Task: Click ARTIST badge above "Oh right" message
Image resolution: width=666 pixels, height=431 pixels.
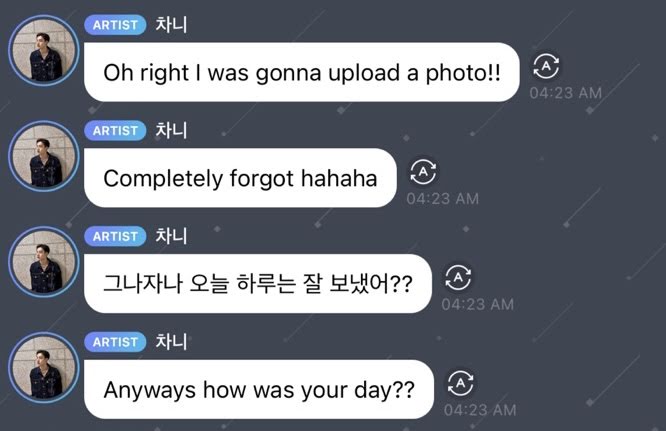Action: tap(115, 25)
